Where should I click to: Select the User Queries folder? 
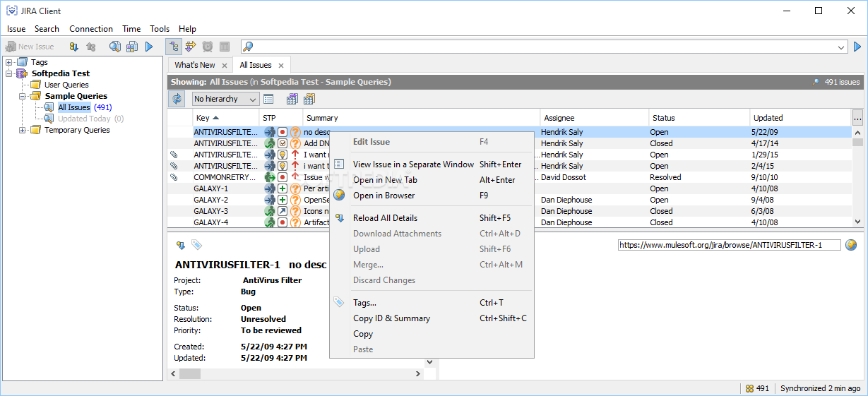[66, 85]
